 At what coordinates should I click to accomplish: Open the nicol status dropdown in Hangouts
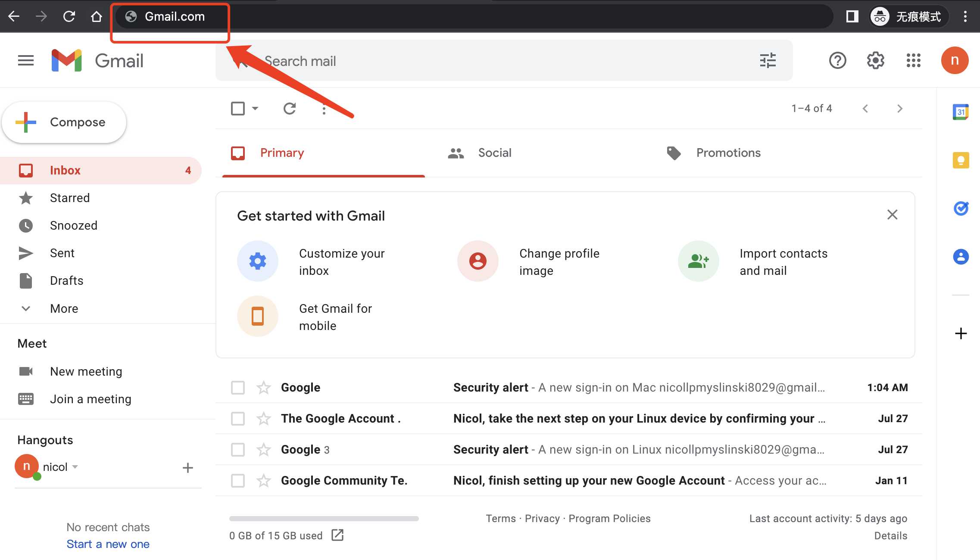pyautogui.click(x=76, y=467)
